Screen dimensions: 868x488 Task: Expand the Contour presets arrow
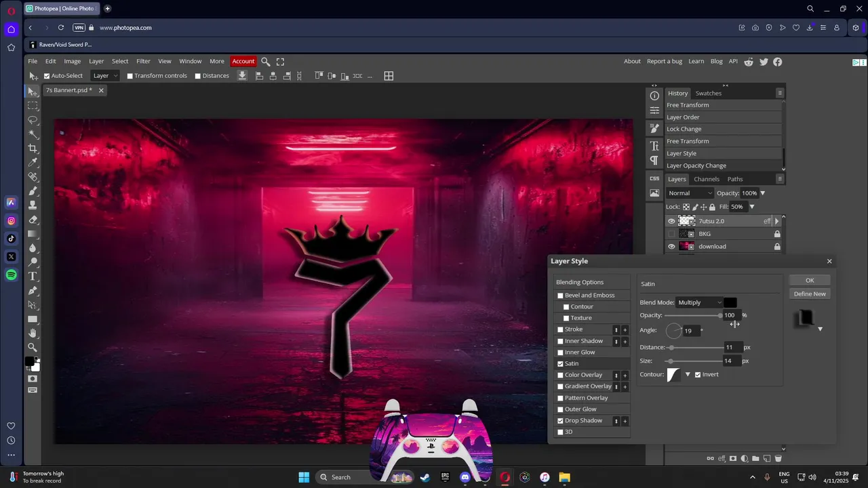pos(688,374)
